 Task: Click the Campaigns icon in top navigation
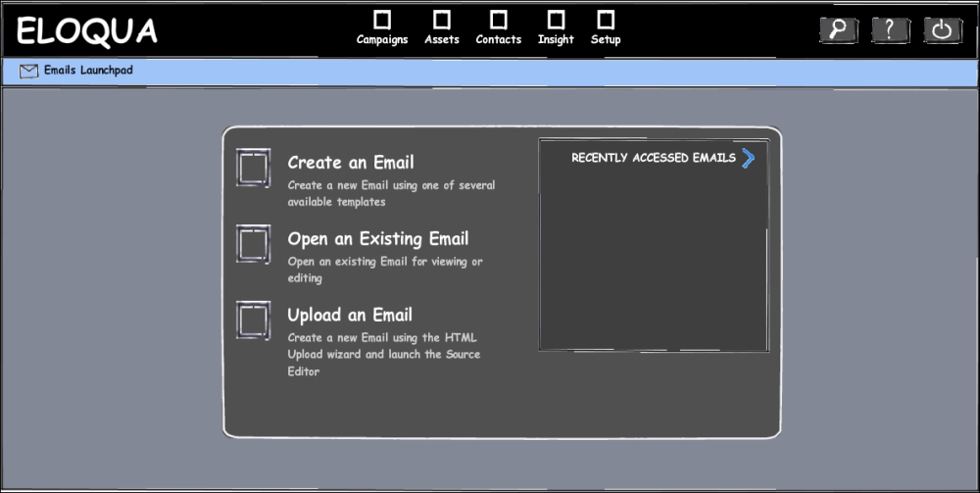382,20
